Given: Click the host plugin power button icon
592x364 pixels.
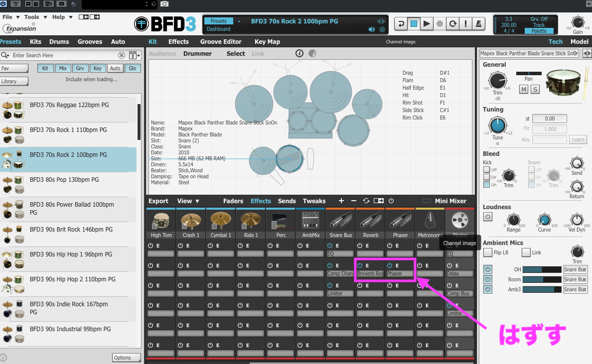Looking at the screenshot, I should (x=3, y=4).
